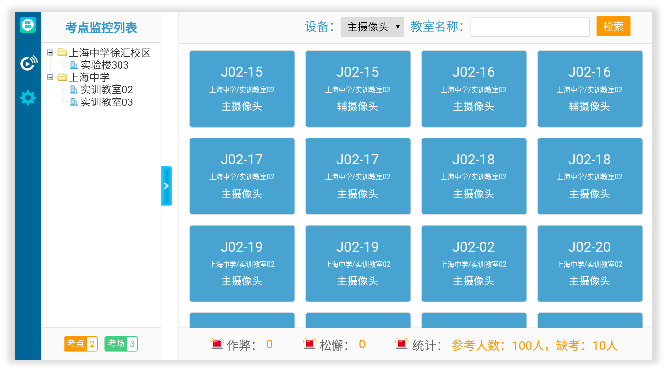This screenshot has width=667, height=373.
Task: Click the orange 检索 search button
Action: pos(613,26)
